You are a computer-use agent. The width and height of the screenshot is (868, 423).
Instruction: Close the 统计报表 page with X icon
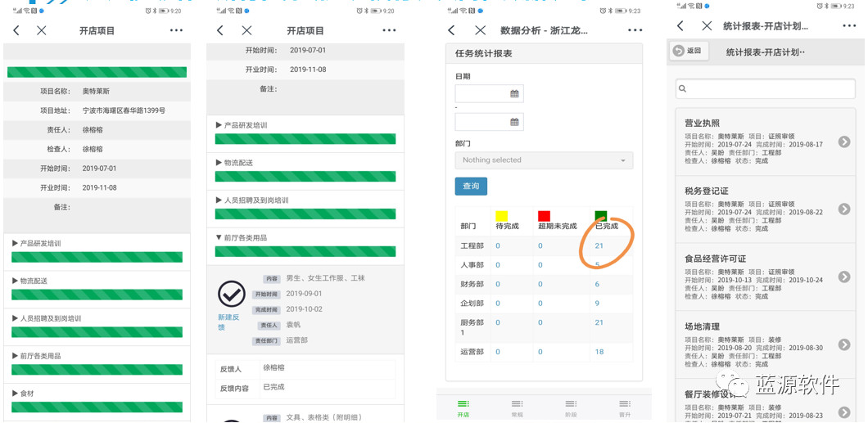(707, 26)
